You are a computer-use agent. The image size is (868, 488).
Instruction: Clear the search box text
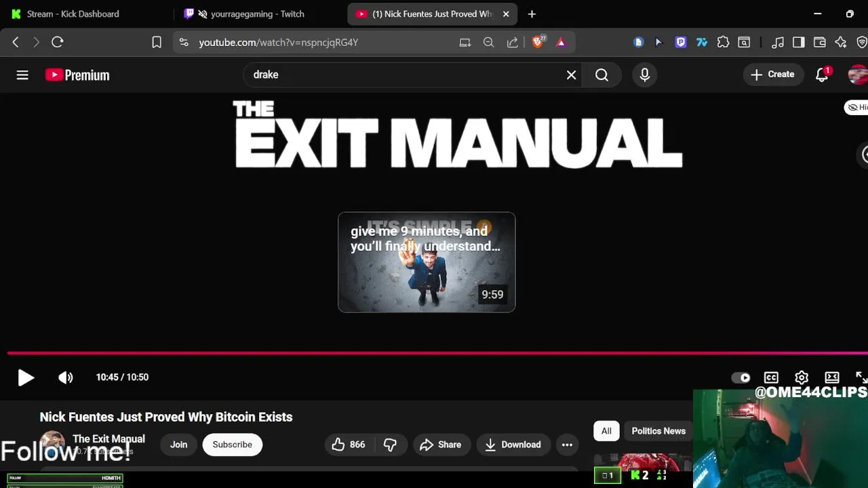click(571, 75)
